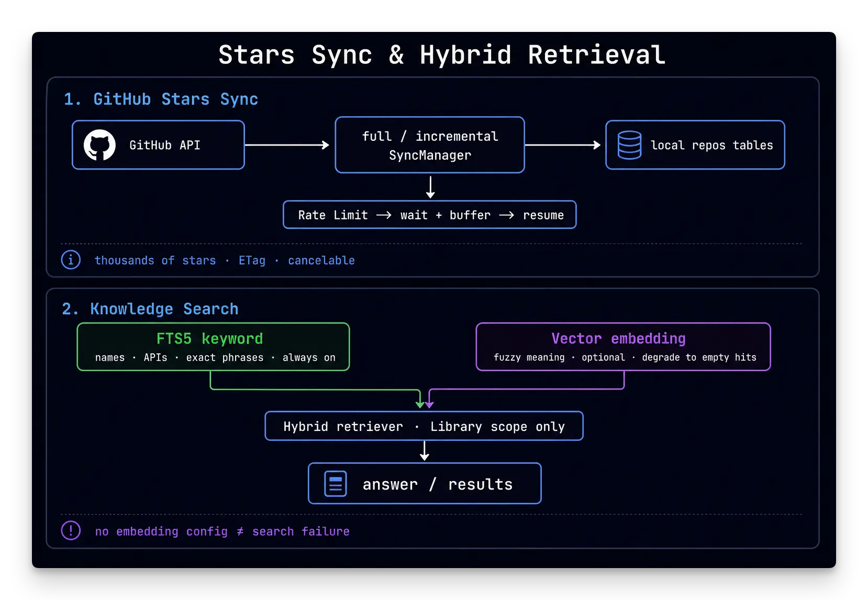Click the purple exclamation warning icon
The height and width of the screenshot is (600, 868).
point(71,530)
